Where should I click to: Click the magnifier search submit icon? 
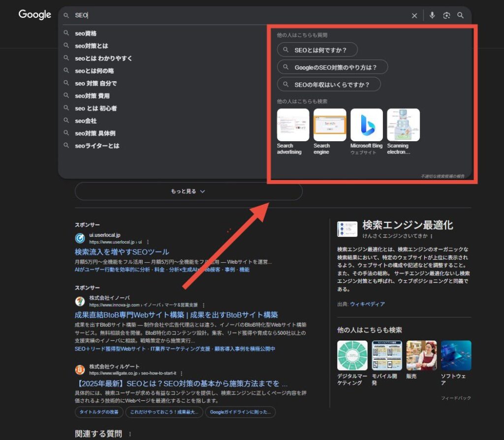pyautogui.click(x=460, y=16)
